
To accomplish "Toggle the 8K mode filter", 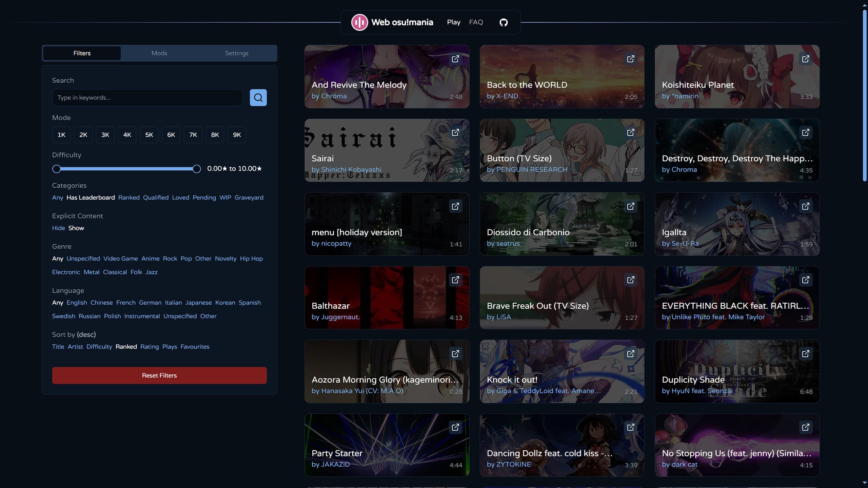I will (x=215, y=135).
